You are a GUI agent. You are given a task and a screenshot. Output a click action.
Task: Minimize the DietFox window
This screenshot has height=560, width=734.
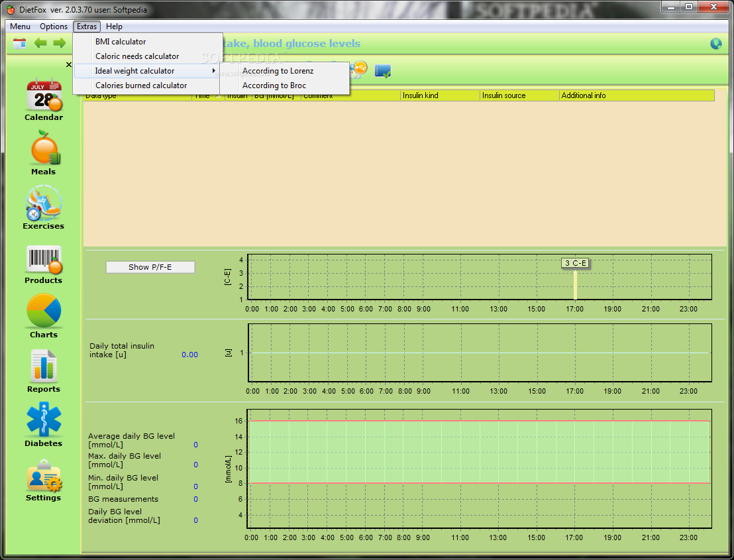tap(670, 7)
